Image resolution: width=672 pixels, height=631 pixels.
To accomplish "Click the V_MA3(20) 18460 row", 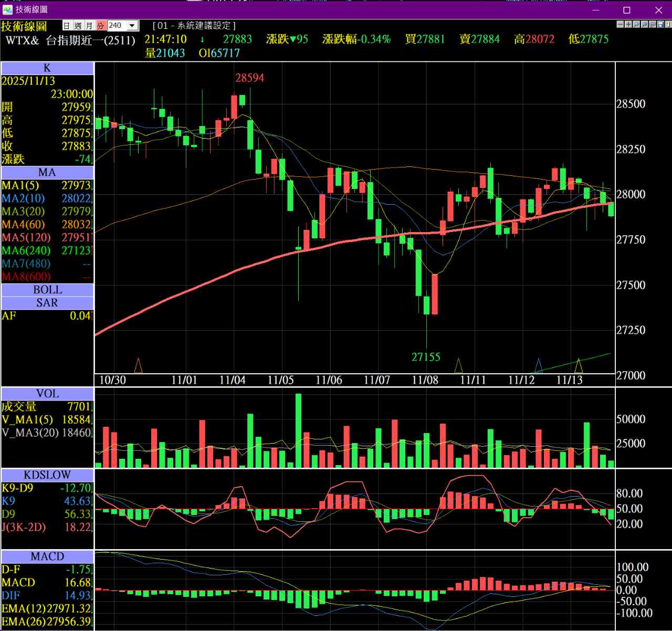I will (47, 433).
